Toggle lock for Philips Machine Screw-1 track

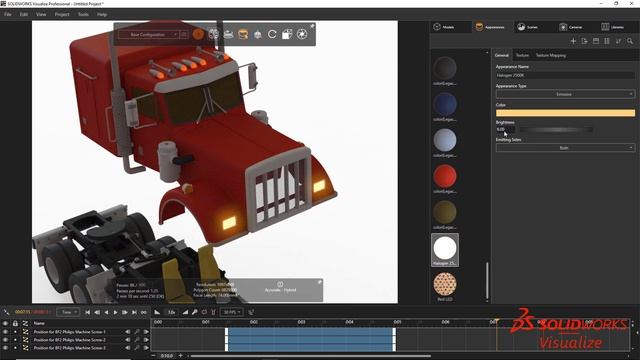(15, 332)
